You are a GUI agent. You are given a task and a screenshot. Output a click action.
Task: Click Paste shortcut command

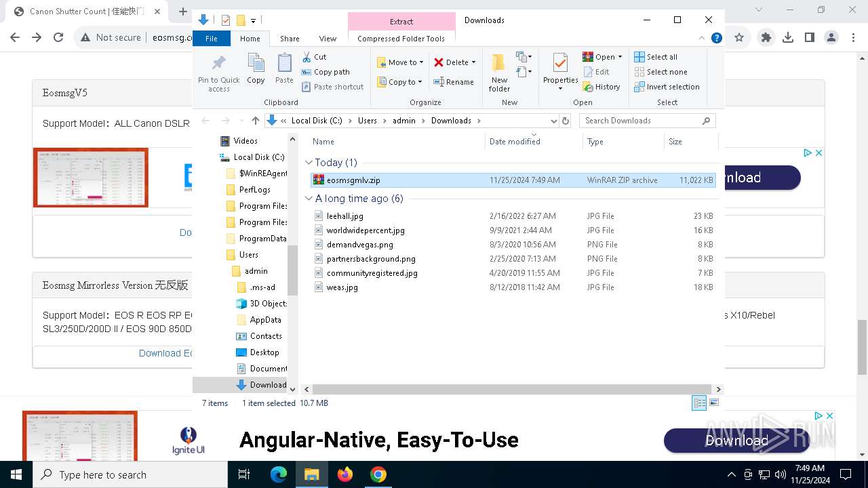[332, 87]
